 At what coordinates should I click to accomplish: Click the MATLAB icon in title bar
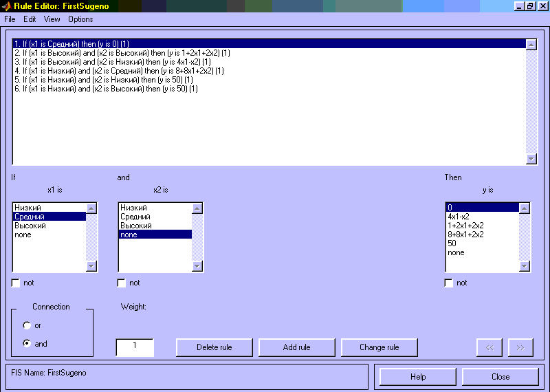(7, 6)
